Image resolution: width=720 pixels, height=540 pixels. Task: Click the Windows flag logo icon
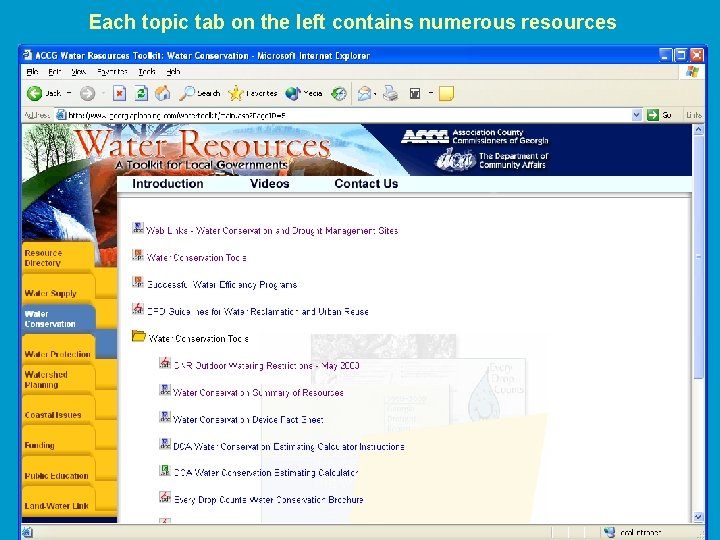[x=692, y=72]
